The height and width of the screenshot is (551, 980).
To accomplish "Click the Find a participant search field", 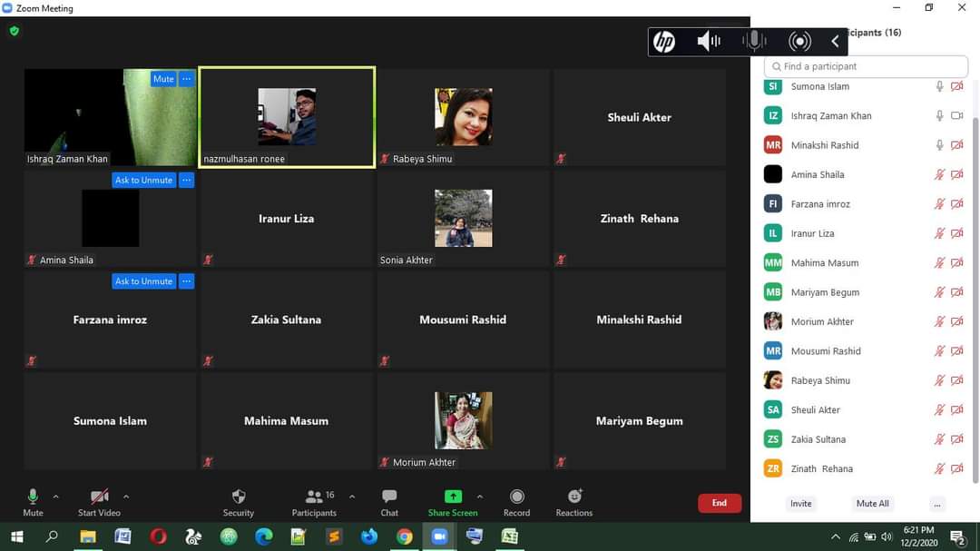I will (x=866, y=66).
